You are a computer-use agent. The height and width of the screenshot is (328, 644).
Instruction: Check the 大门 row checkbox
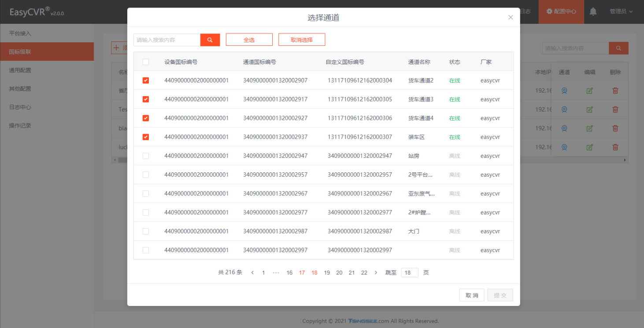pyautogui.click(x=146, y=231)
